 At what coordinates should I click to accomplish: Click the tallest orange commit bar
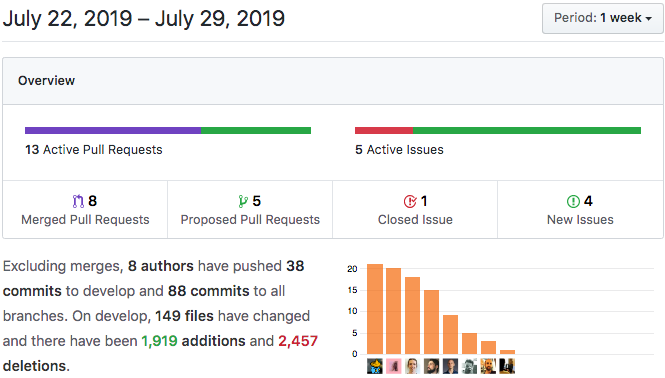375,309
